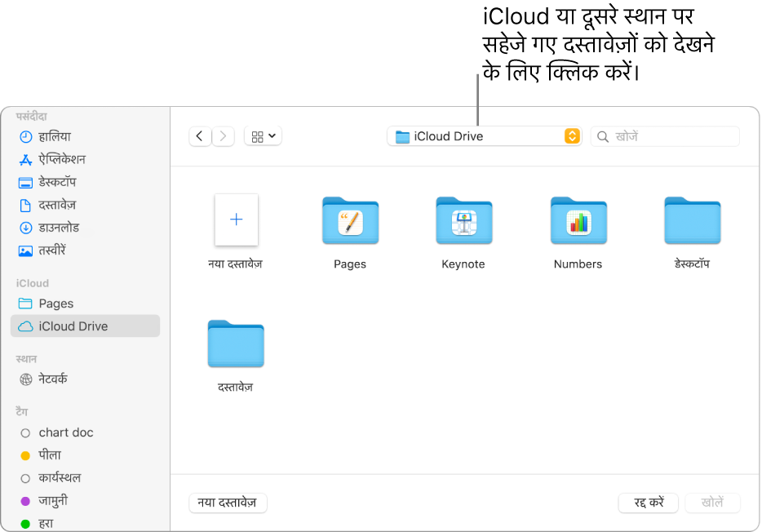Click the रद्द करें button
This screenshot has width=762, height=532.
pyautogui.click(x=649, y=503)
